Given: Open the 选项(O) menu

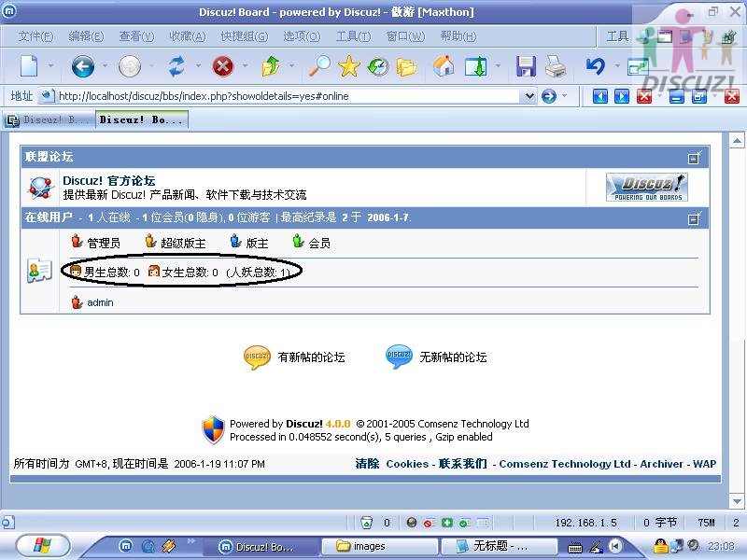Looking at the screenshot, I should click(302, 36).
